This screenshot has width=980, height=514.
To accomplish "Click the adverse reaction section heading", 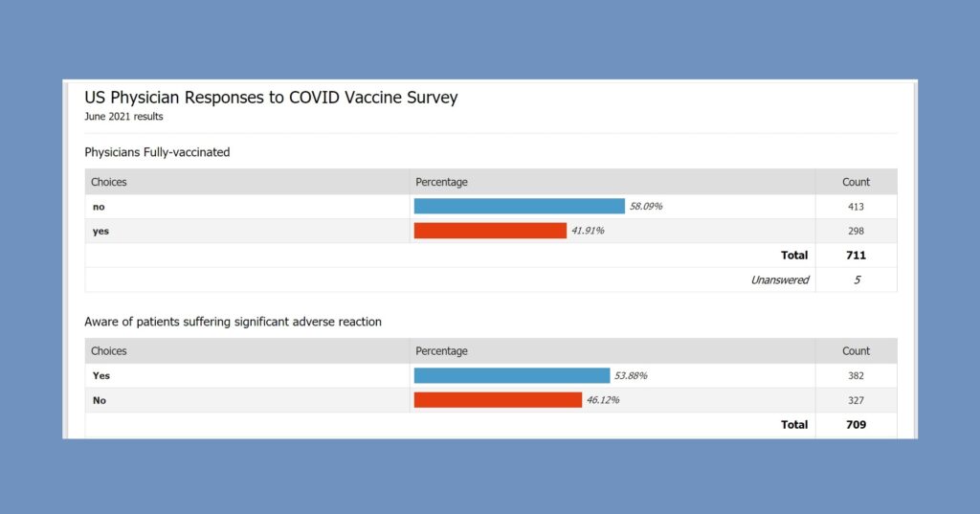I will click(x=233, y=322).
